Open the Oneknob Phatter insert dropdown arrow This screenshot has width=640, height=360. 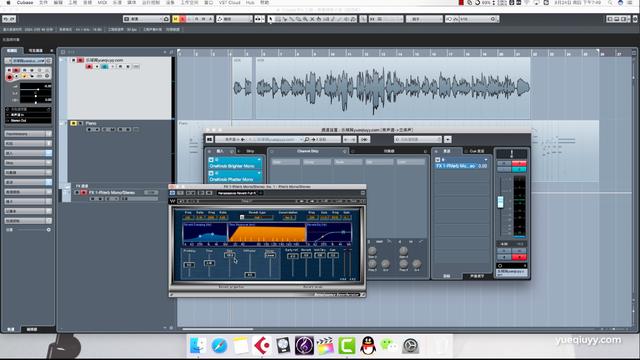(259, 173)
